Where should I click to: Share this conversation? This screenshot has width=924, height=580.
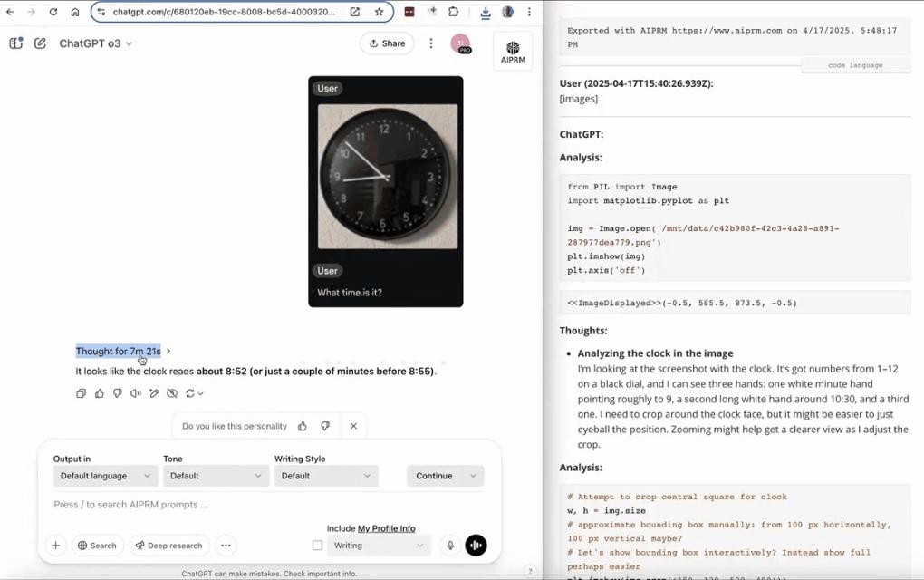[387, 43]
